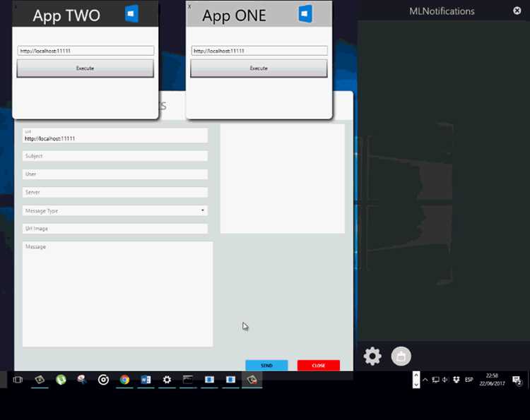Expand the Message Type dropdown
This screenshot has width=530, height=420.
(115, 210)
